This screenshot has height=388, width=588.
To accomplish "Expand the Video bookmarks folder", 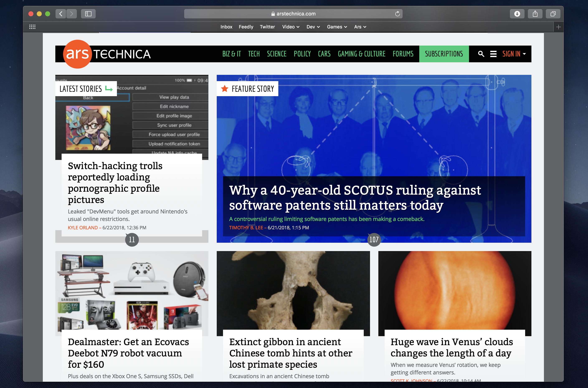I will pos(291,27).
